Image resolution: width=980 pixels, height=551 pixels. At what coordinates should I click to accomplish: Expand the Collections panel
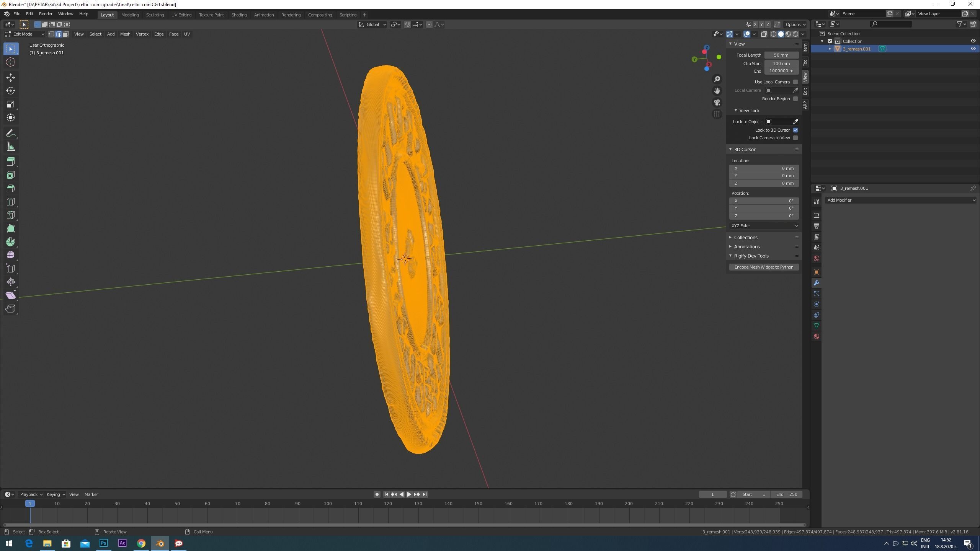[x=745, y=237]
